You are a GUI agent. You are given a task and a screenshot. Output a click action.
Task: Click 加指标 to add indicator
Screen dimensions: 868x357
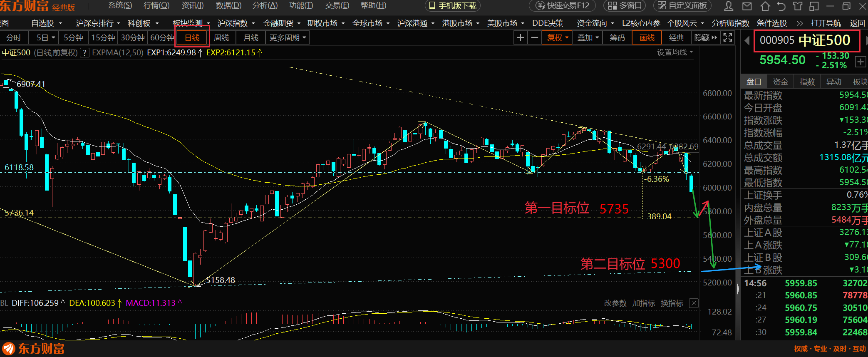click(x=644, y=303)
